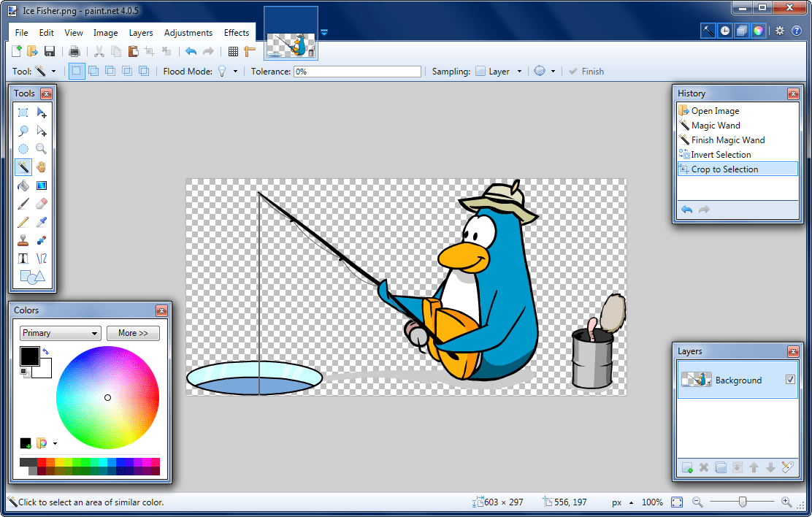This screenshot has width=812, height=517.
Task: Select the Text tool
Action: point(23,258)
